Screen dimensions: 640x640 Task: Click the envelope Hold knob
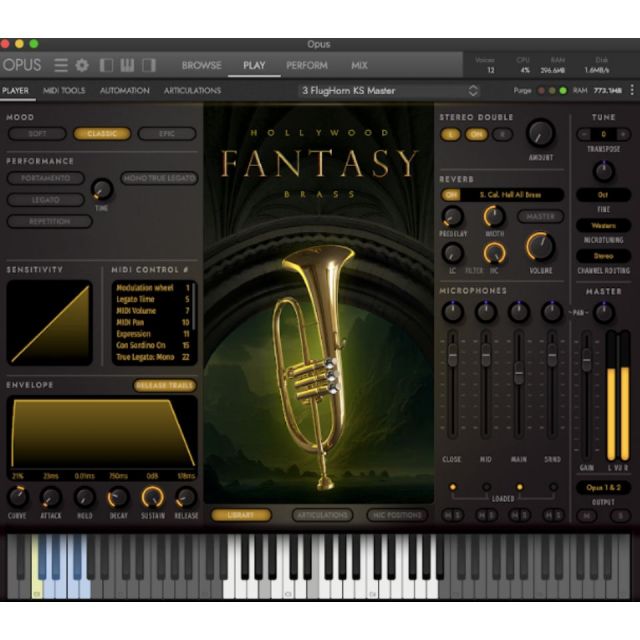pos(84,497)
